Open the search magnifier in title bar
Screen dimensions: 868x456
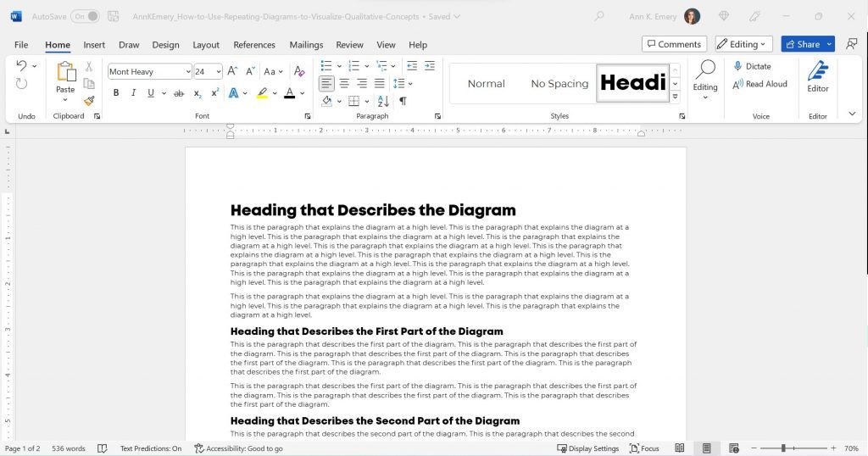(x=599, y=16)
